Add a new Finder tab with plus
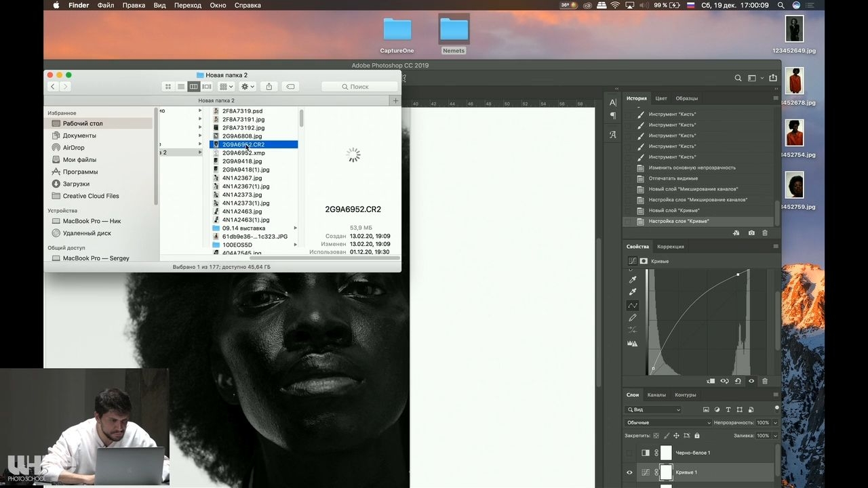Viewport: 868px width, 488px height. [396, 100]
